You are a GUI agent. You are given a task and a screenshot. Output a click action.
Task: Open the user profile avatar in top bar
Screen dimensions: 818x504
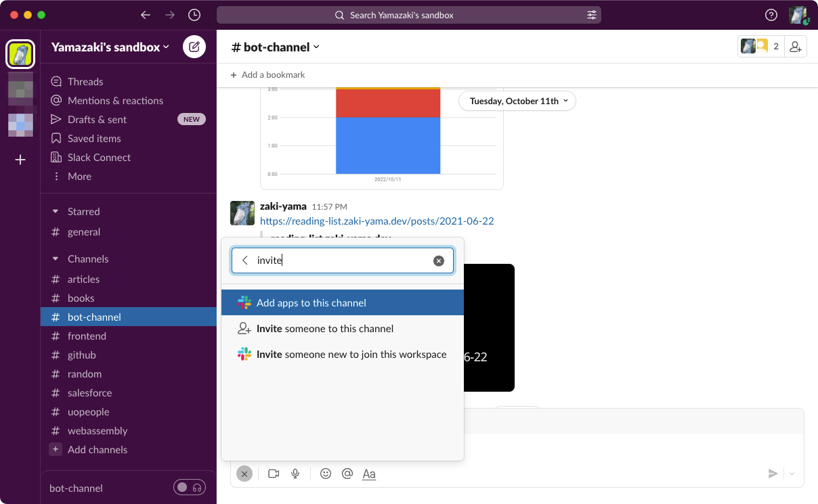798,15
